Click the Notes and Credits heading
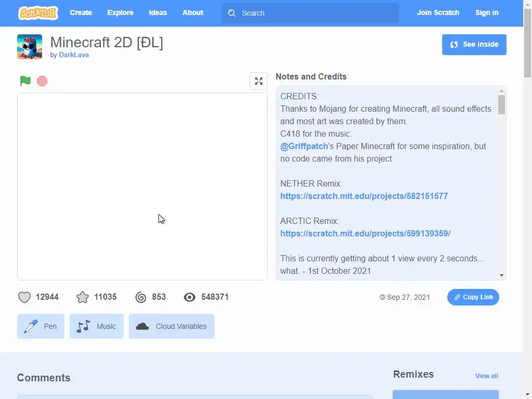This screenshot has height=399, width=532. 311,77
